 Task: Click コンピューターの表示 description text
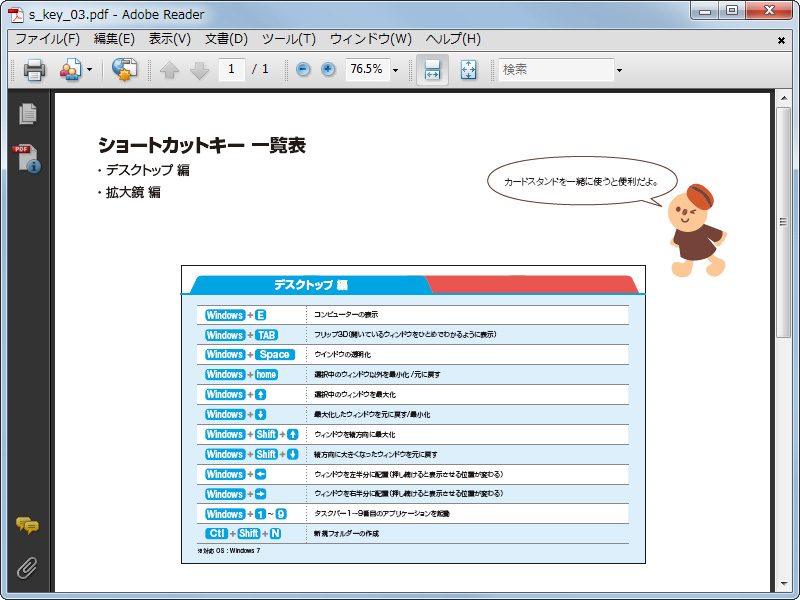346,315
